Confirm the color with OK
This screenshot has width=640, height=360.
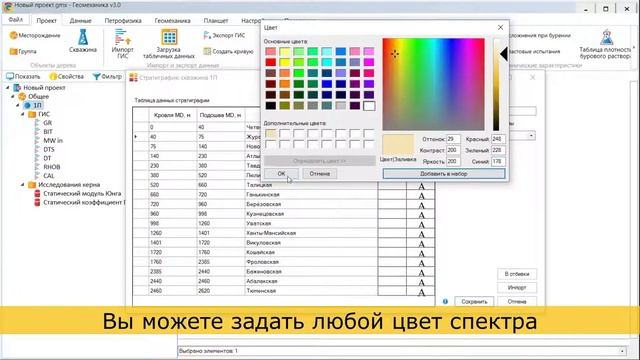281,173
